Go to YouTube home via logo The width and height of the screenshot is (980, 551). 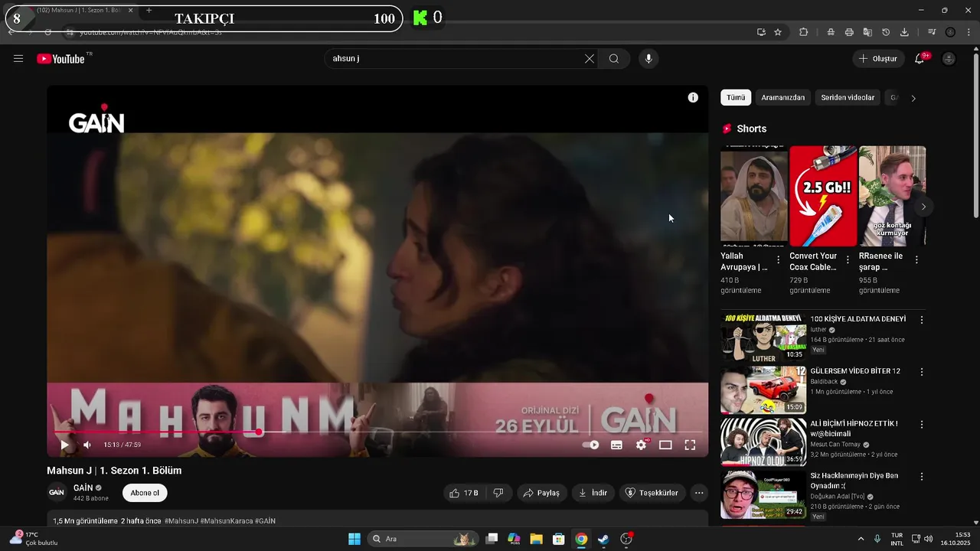pos(60,59)
